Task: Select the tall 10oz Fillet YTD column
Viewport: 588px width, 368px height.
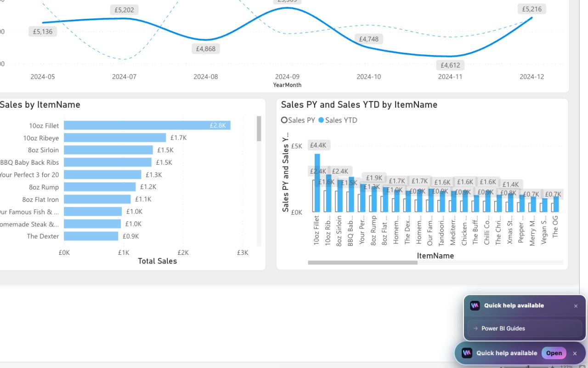Action: click(x=317, y=183)
